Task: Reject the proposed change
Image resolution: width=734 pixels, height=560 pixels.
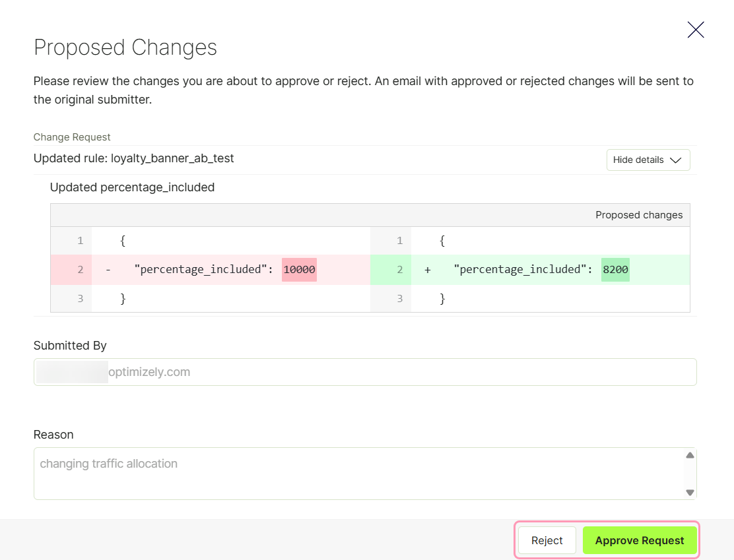Action: (547, 540)
